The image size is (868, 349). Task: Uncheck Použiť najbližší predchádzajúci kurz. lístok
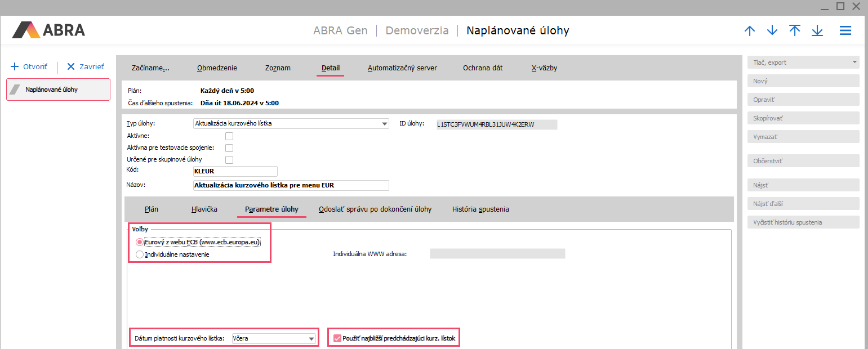pos(337,338)
